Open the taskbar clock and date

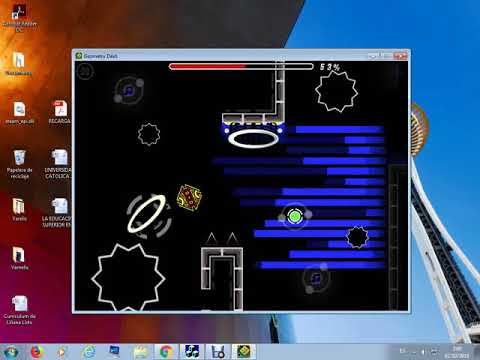[456, 352]
